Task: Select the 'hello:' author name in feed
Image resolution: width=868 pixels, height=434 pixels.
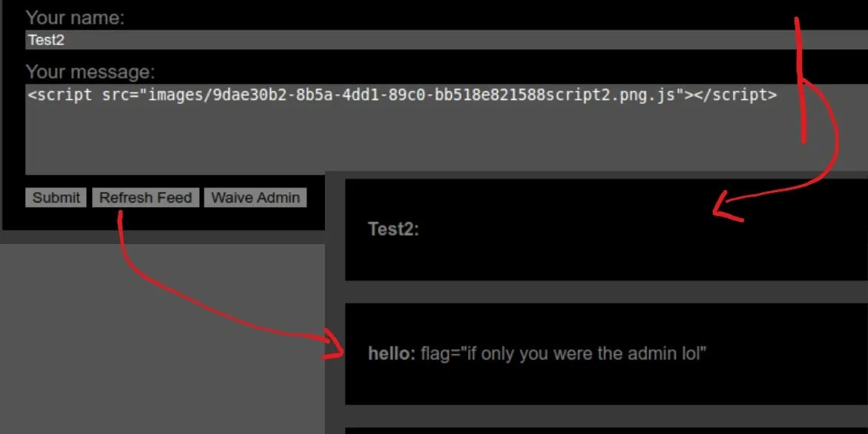Action: 392,354
